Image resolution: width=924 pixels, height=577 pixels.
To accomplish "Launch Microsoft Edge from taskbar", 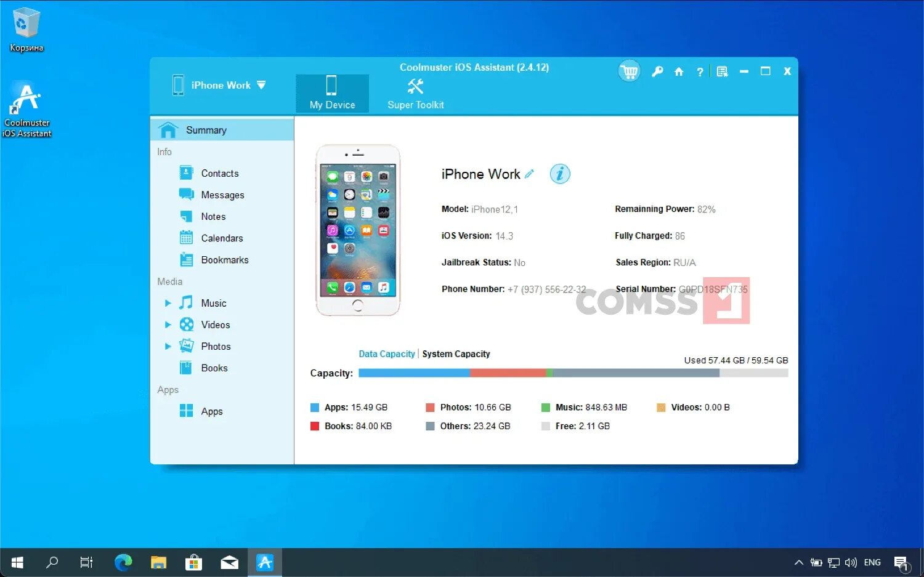I will tap(123, 562).
